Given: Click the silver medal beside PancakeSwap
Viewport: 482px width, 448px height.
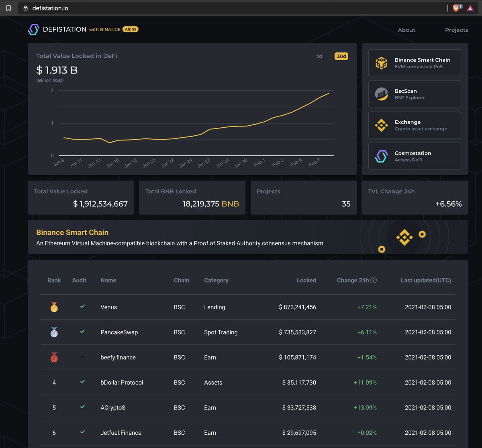Looking at the screenshot, I should (54, 332).
